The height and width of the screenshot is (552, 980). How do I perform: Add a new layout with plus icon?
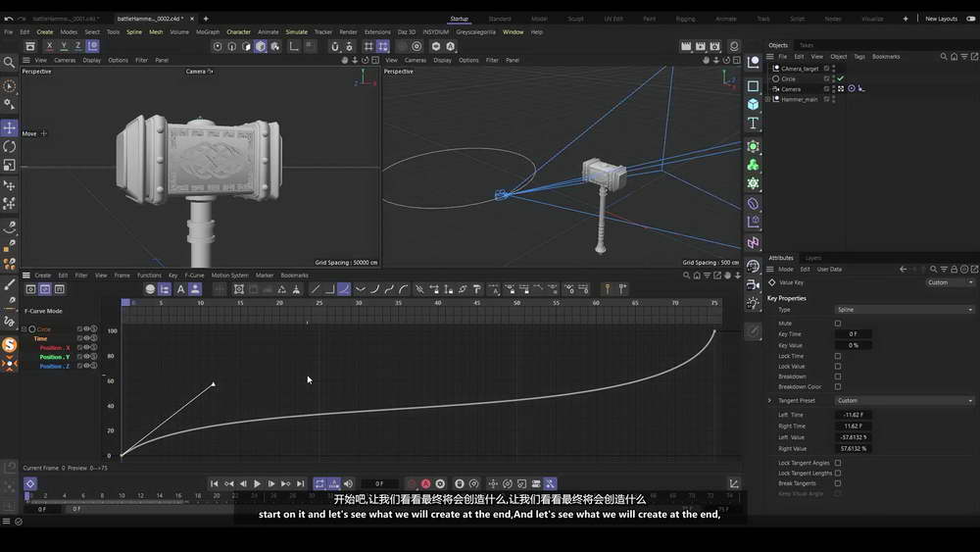[905, 19]
